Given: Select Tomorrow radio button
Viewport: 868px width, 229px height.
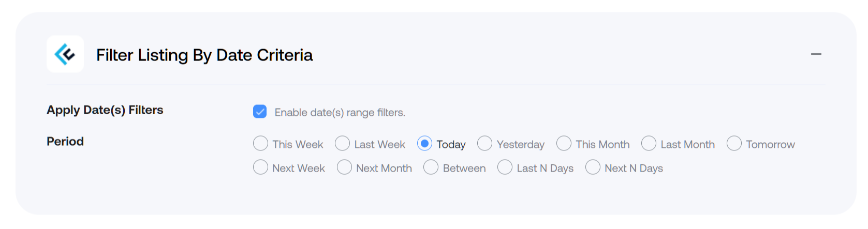Looking at the screenshot, I should point(734,143).
